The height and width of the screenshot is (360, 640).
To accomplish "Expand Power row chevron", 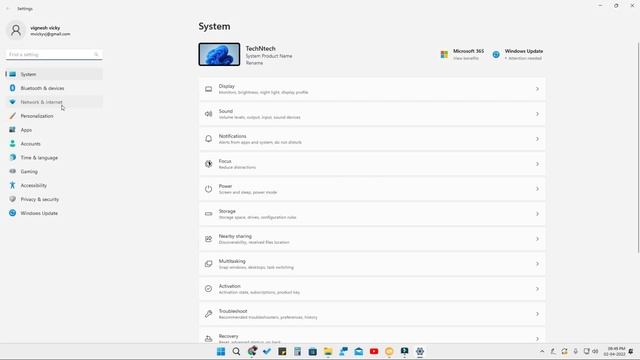I will [537, 189].
